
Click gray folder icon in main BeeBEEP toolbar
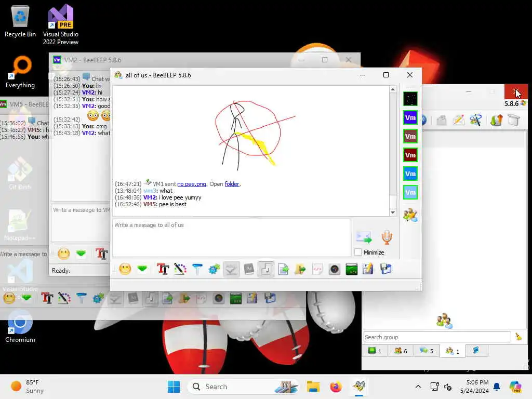[442, 120]
